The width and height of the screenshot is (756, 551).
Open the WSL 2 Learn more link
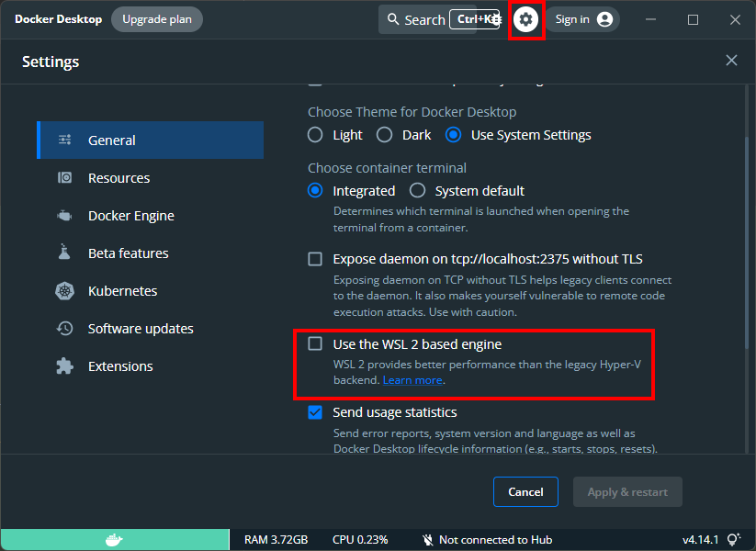412,380
